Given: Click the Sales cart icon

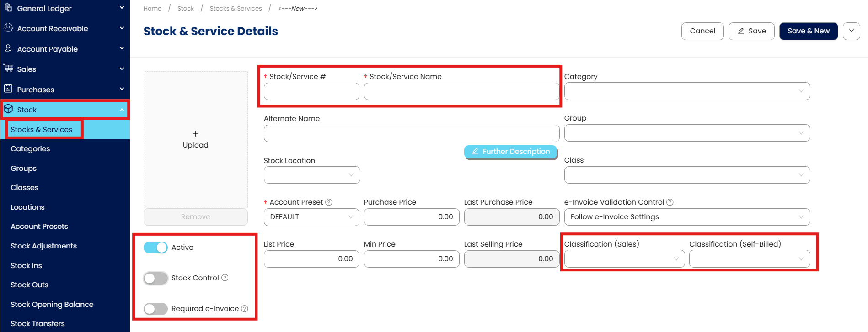Looking at the screenshot, I should pos(8,69).
